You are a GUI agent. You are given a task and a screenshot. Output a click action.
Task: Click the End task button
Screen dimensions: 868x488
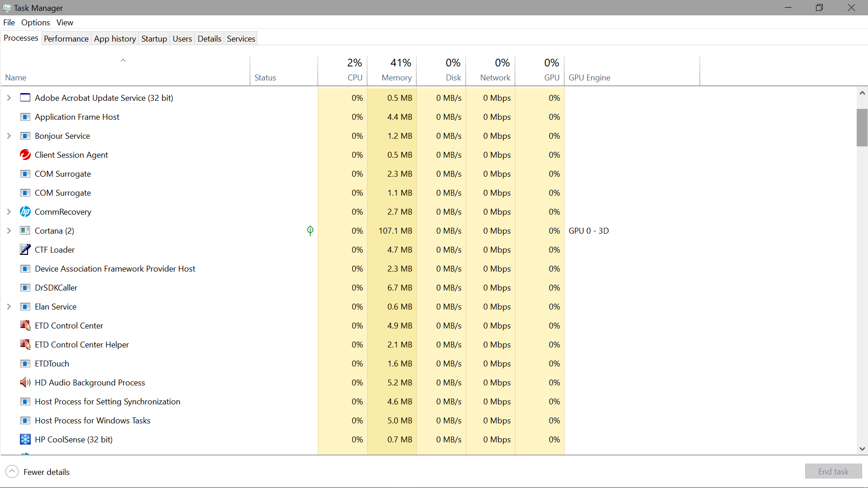pos(833,471)
